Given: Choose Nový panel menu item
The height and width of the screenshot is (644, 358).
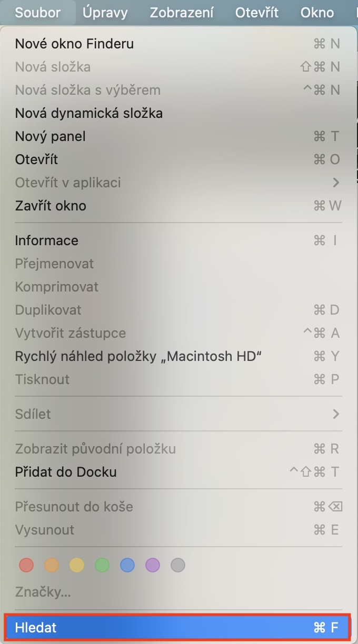Looking at the screenshot, I should pos(50,136).
